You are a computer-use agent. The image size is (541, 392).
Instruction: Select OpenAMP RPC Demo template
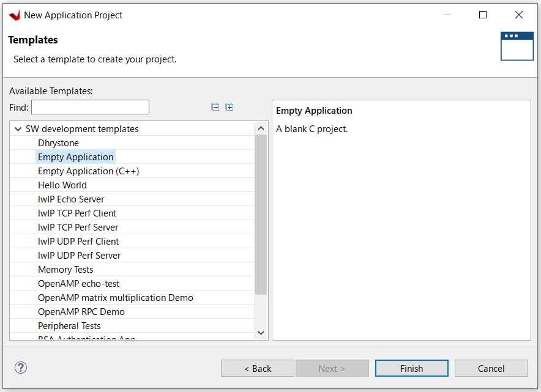[81, 312]
